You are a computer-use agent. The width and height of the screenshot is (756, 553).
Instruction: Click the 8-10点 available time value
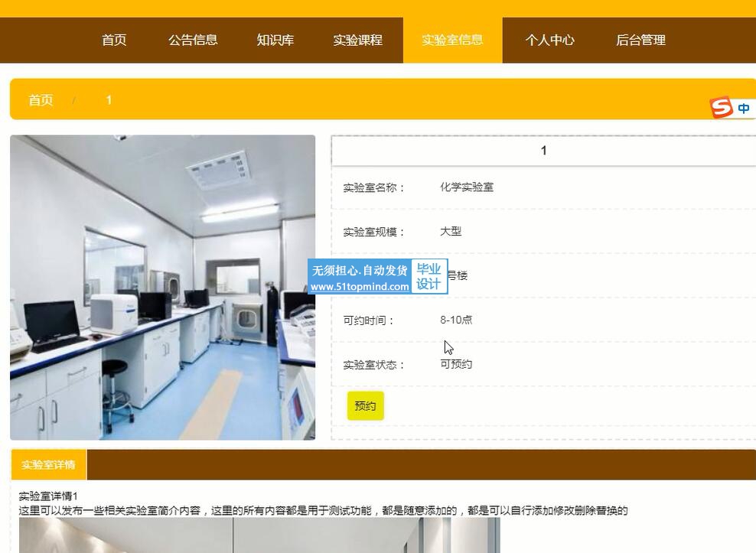(x=456, y=320)
